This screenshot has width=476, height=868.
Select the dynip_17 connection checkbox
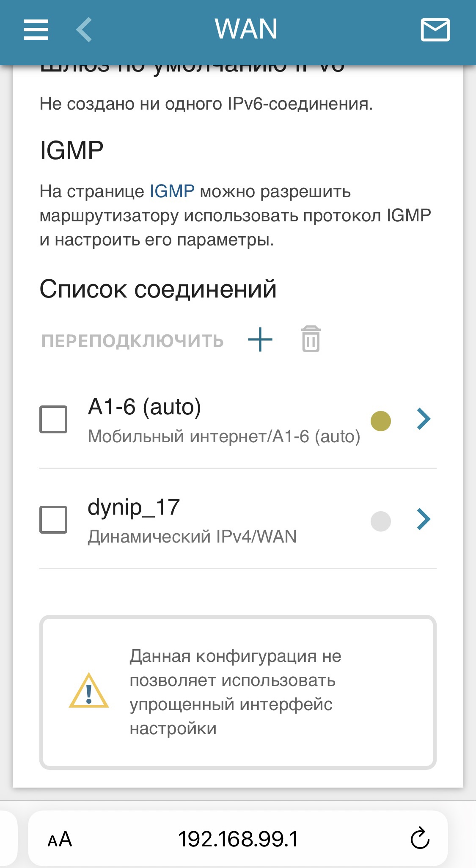coord(53,519)
